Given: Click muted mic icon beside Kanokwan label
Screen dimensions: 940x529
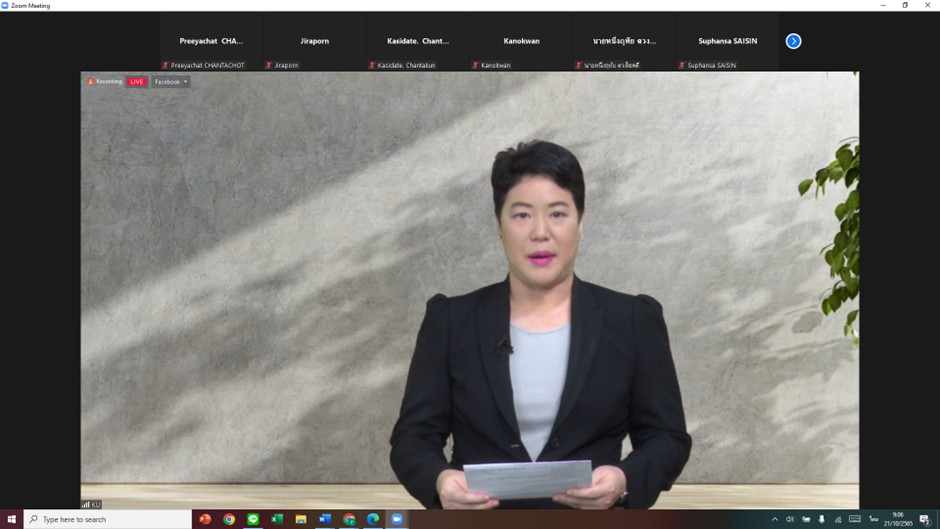Looking at the screenshot, I should pos(475,65).
